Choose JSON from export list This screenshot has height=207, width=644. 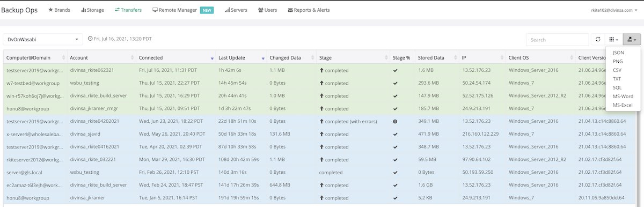coord(618,53)
